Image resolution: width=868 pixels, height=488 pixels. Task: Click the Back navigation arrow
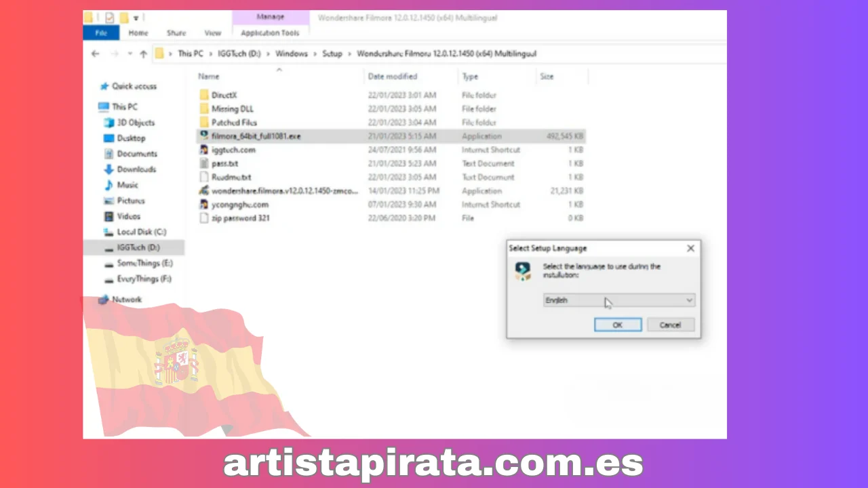click(96, 54)
